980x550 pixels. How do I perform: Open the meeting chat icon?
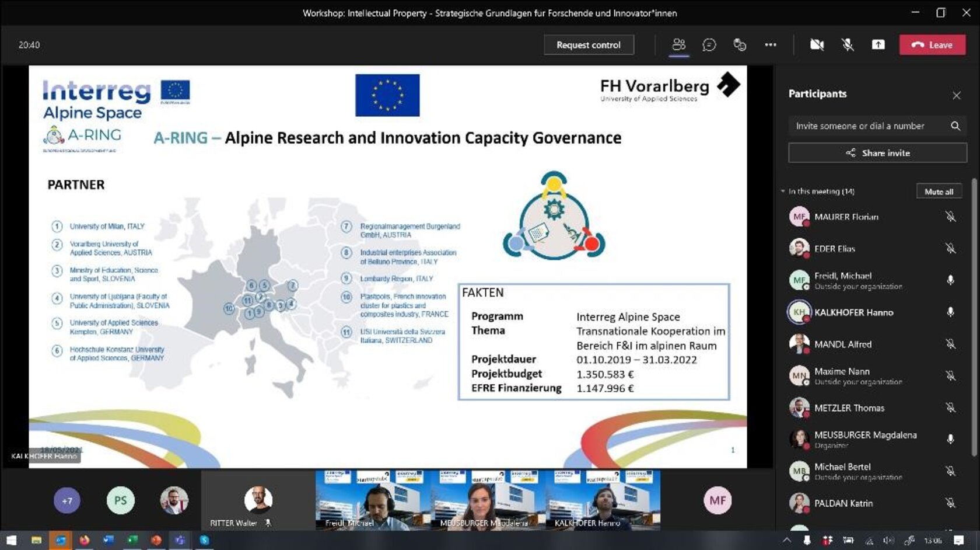(709, 45)
